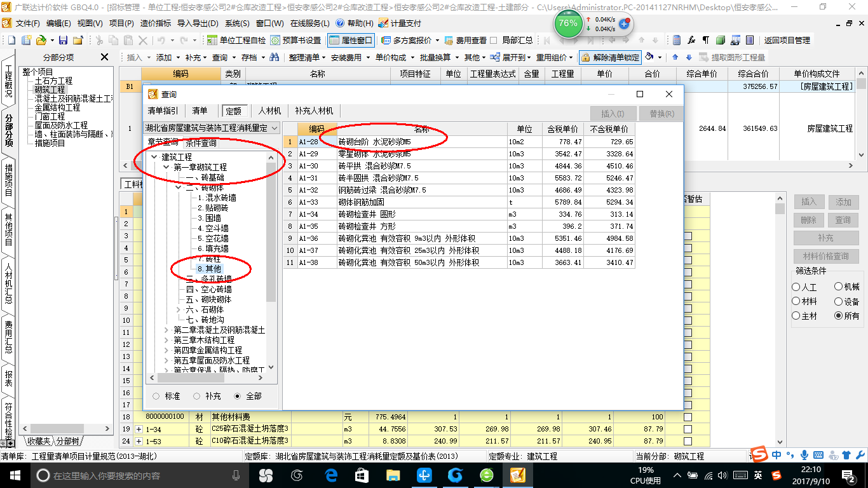Image resolution: width=868 pixels, height=488 pixels.
Task: Open Microsoft Edge from the taskbar
Action: [x=331, y=475]
